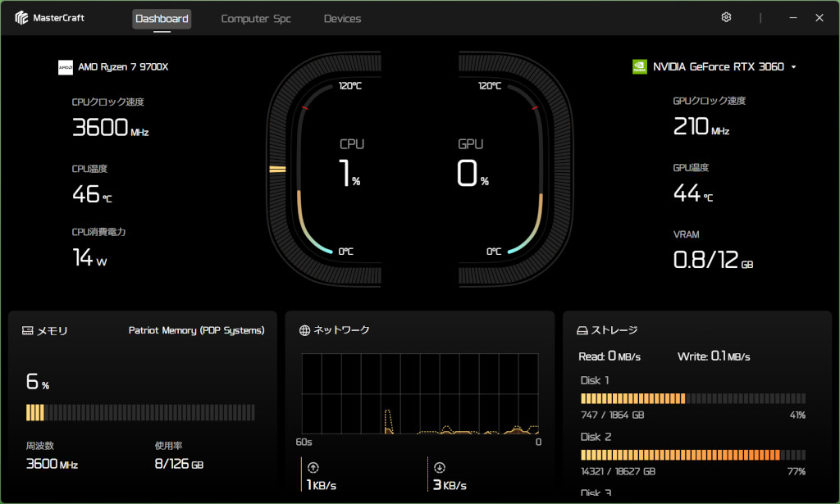This screenshot has width=840, height=504.
Task: Click the network globe icon
Action: [305, 330]
